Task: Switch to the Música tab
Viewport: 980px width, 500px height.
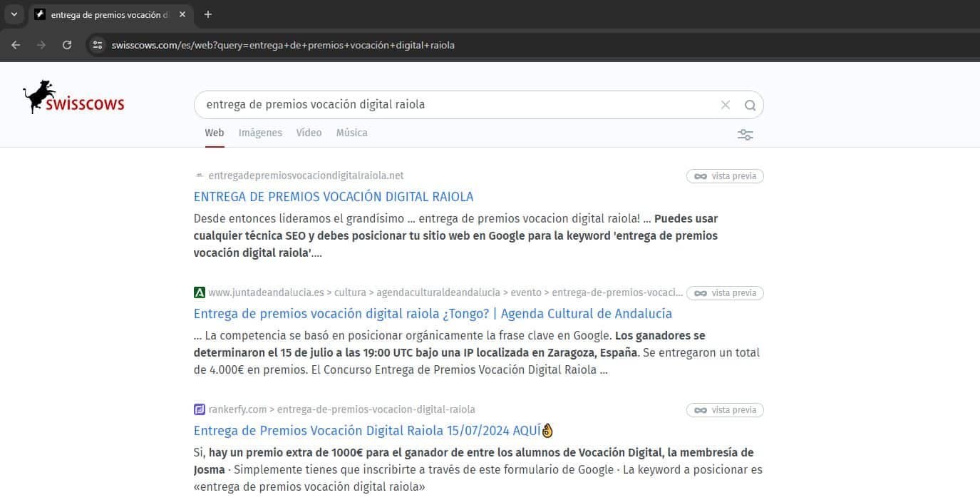Action: tap(352, 133)
